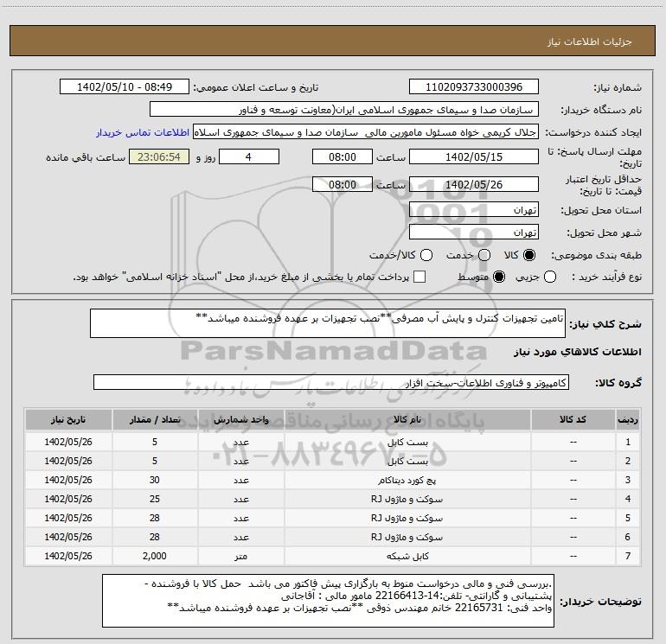The height and width of the screenshot is (644, 666).
Task: Open the buyer contact info link
Action: [x=143, y=133]
